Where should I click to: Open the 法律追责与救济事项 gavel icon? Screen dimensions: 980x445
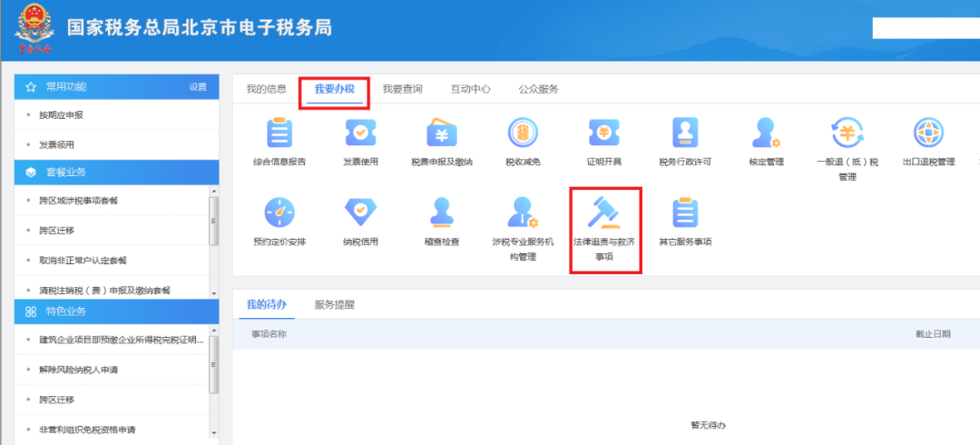tap(603, 213)
